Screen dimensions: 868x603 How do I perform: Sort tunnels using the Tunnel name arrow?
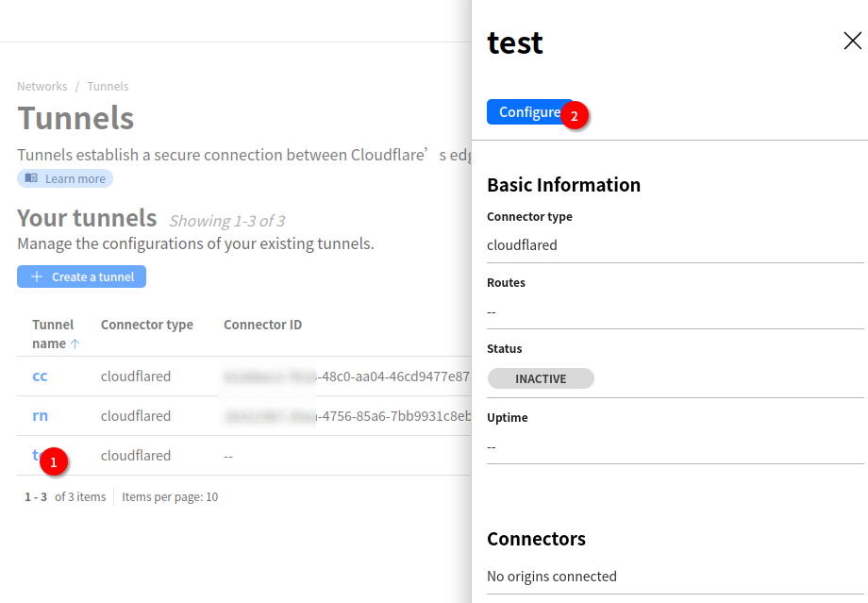coord(75,344)
